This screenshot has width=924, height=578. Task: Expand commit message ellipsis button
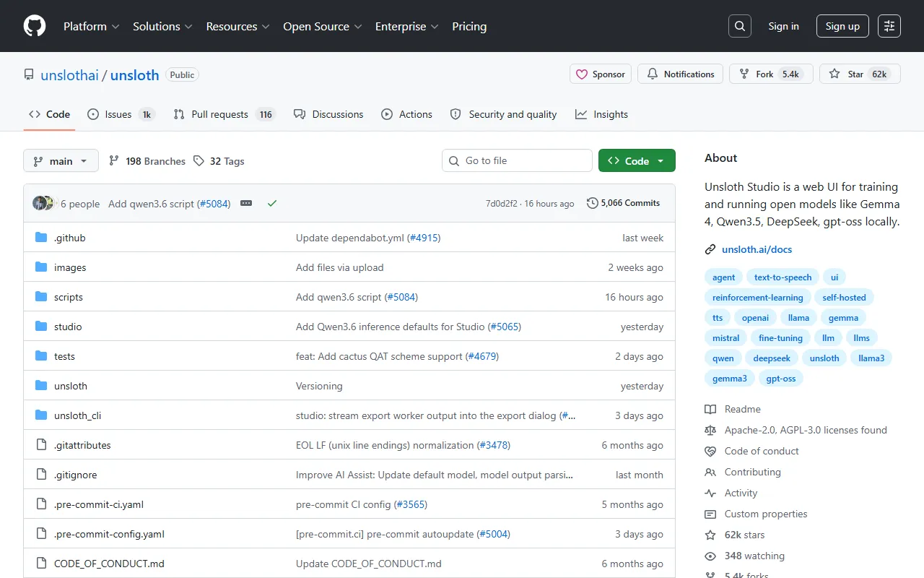coord(246,204)
